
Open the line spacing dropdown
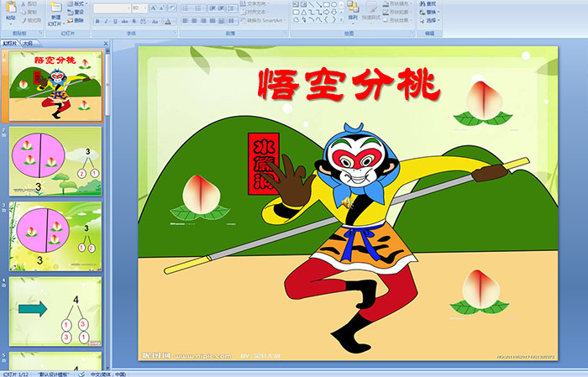[x=233, y=8]
